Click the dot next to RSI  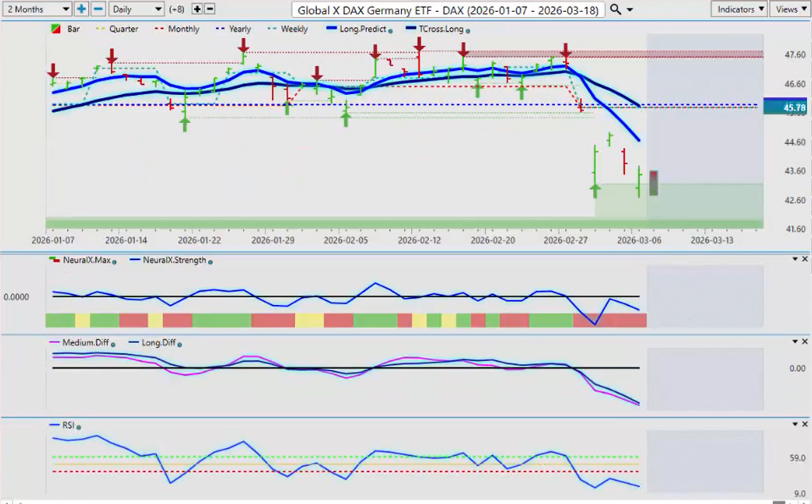tap(78, 428)
